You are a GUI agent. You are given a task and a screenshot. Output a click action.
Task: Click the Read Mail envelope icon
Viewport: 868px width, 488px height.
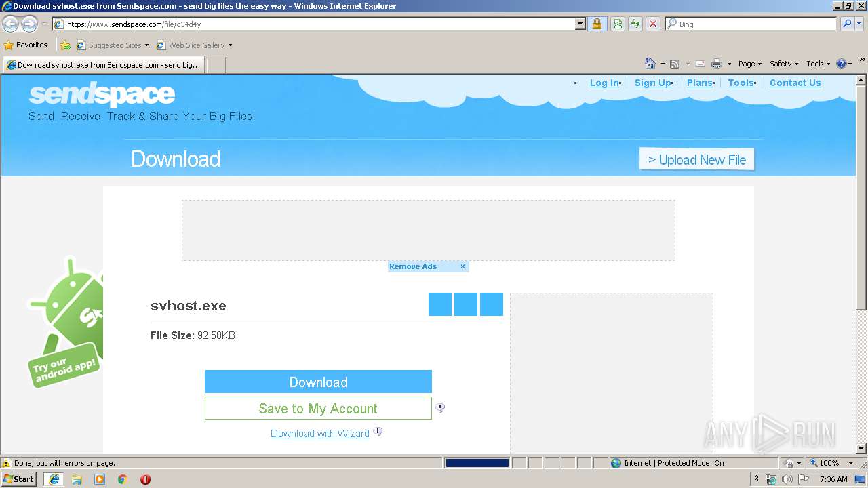pyautogui.click(x=701, y=64)
